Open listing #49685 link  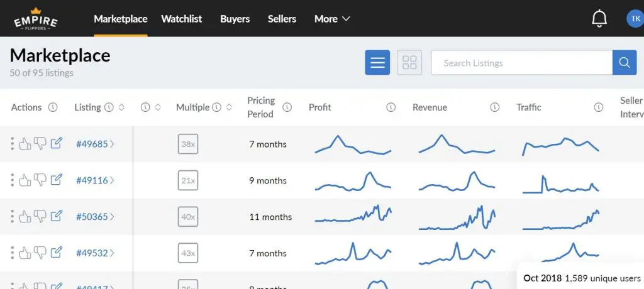click(96, 144)
